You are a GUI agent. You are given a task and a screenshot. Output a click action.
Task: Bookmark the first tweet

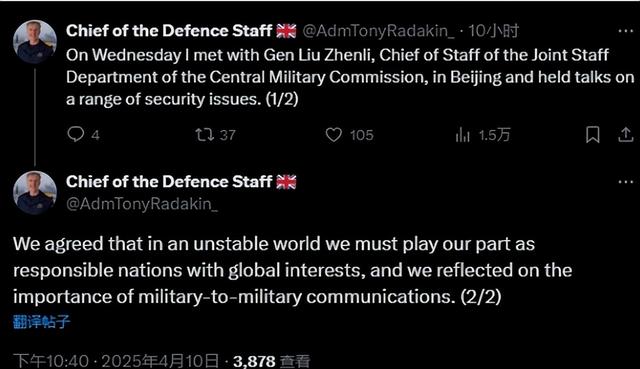593,135
